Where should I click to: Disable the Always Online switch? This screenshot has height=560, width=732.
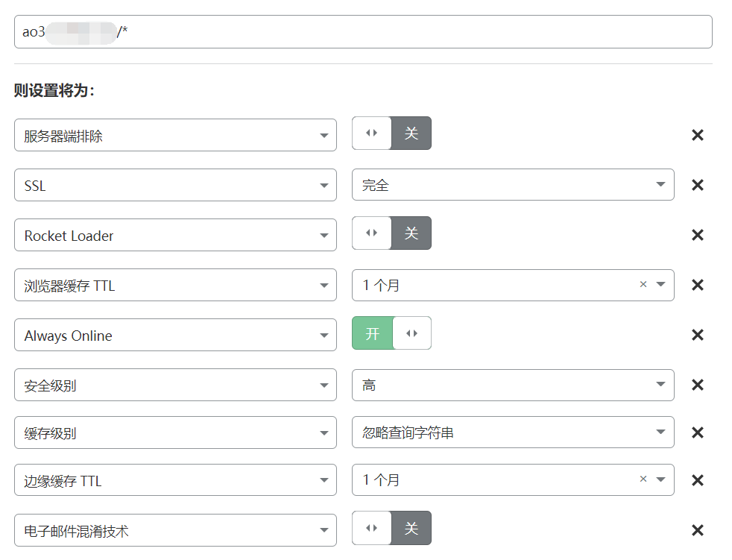411,333
